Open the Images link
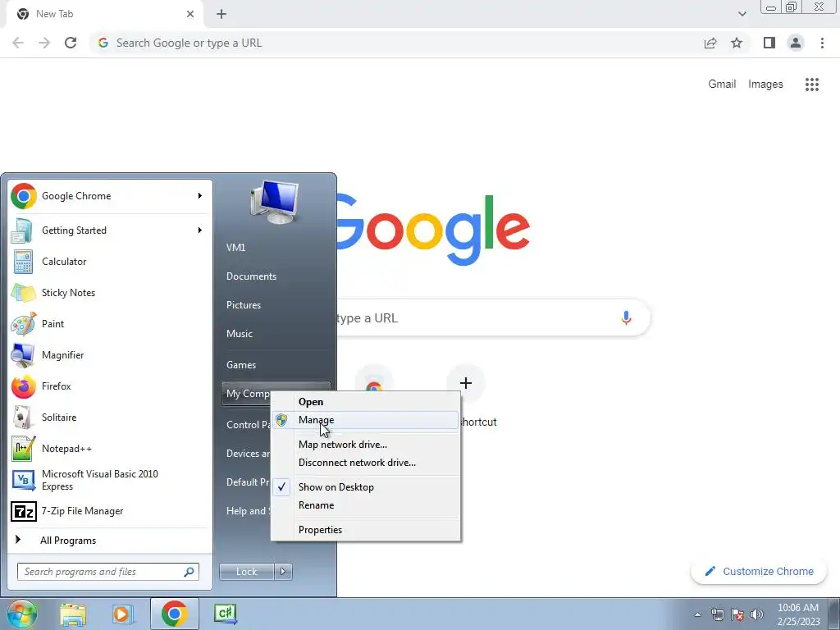Screen dimensions: 840x630 765,84
